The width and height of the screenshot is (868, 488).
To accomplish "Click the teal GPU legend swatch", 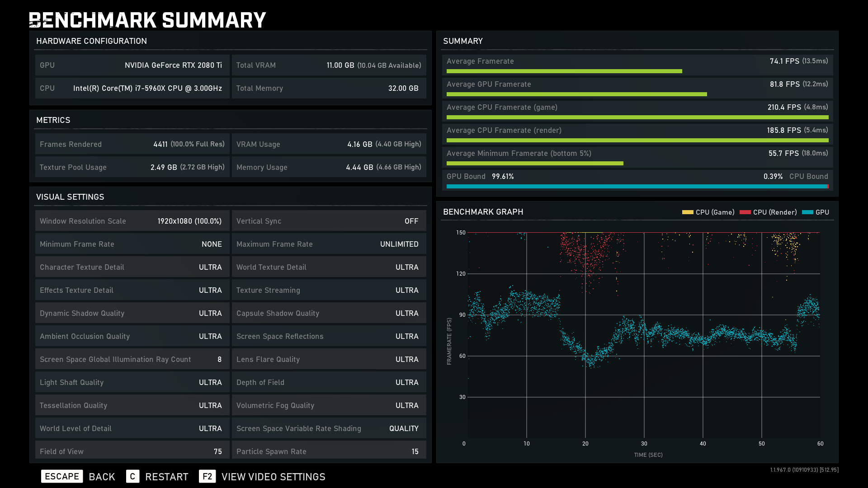I will tap(807, 212).
